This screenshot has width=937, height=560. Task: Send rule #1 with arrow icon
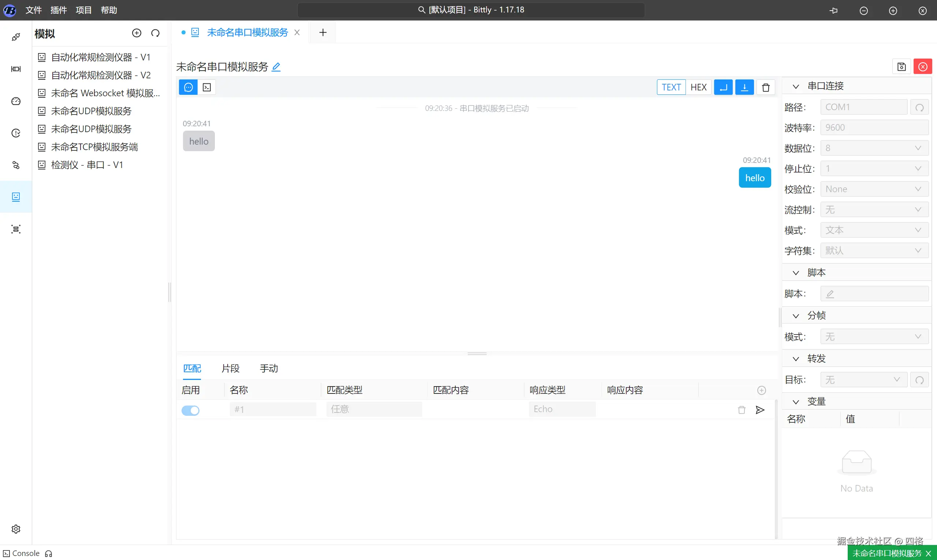click(760, 410)
